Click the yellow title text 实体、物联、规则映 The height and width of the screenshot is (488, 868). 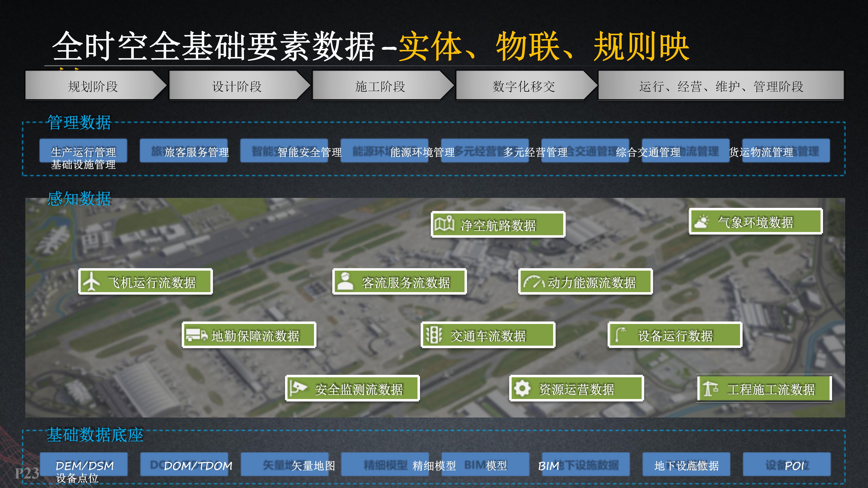tap(544, 46)
